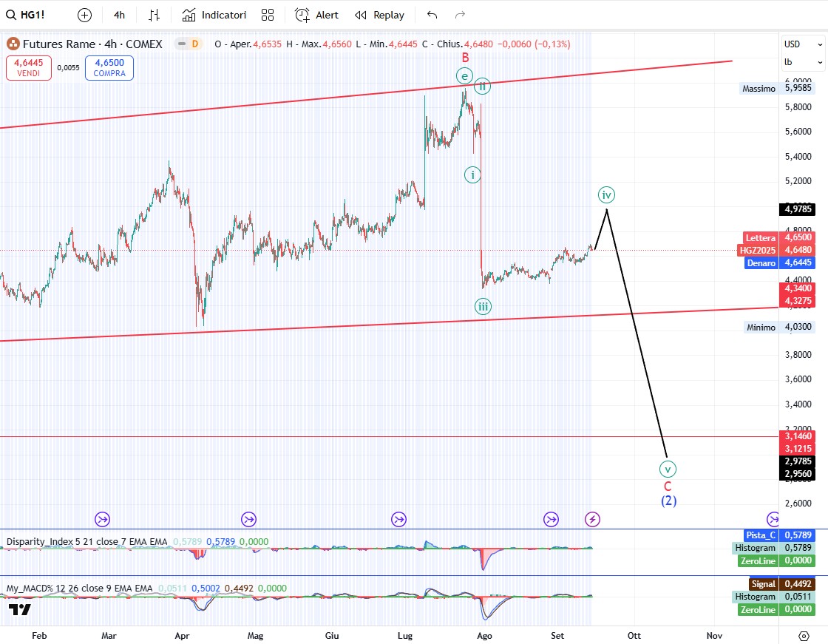The width and height of the screenshot is (828, 644).
Task: Click the 4,6445 VENDI sell button
Action: click(x=29, y=67)
